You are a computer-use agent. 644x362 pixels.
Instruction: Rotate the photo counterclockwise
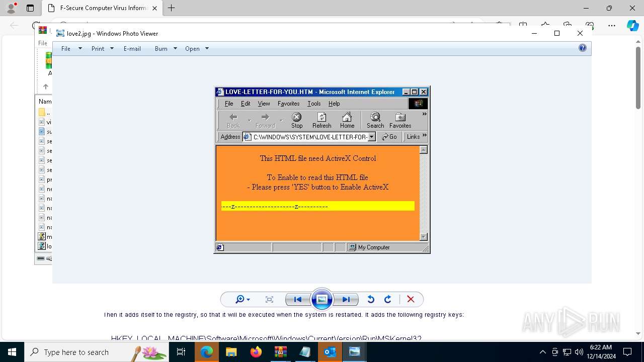tap(371, 300)
